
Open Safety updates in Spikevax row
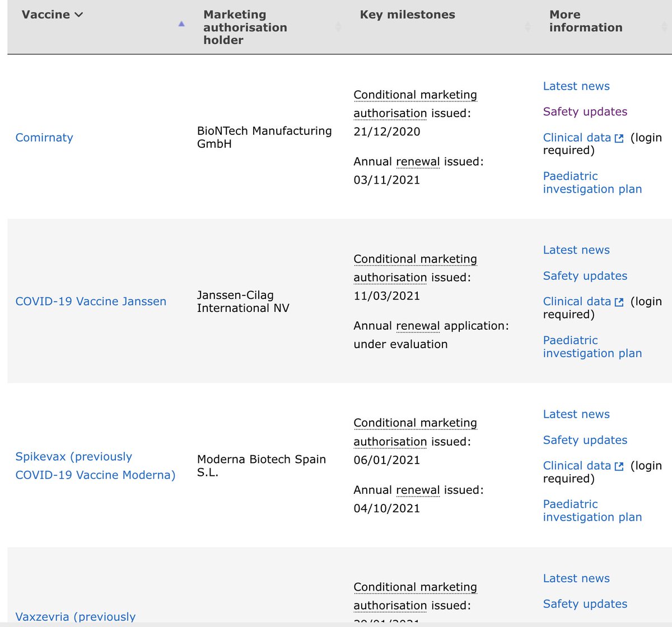tap(585, 440)
